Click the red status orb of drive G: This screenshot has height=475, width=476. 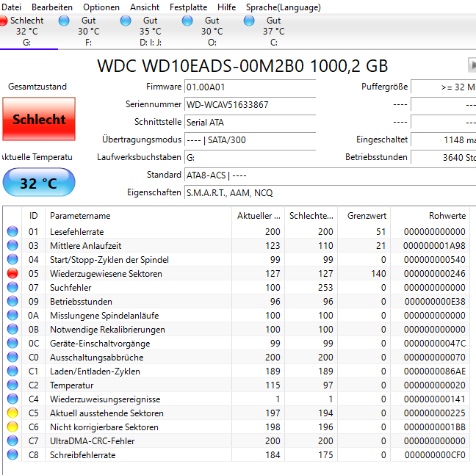tap(3, 21)
